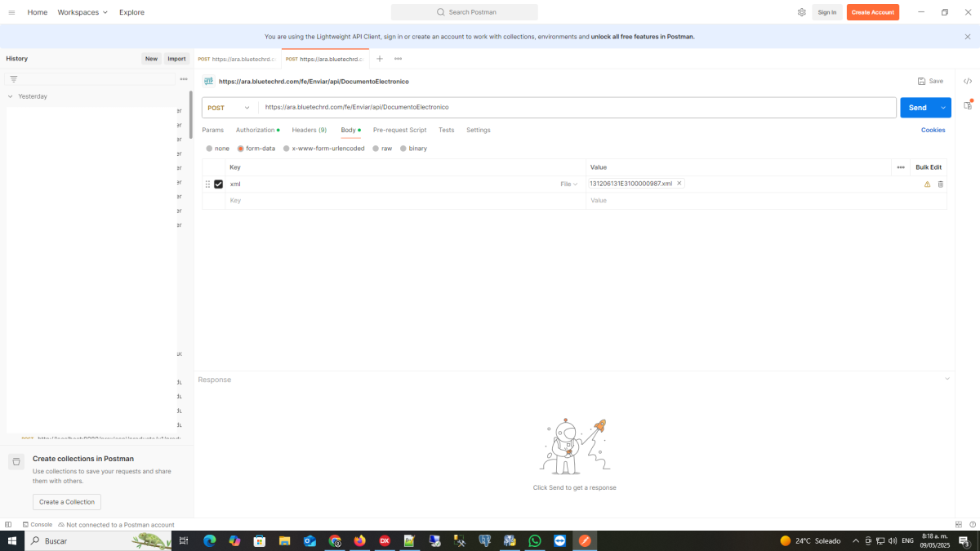Add a new request tab with plus
Screen dimensions: 980x551
380,59
